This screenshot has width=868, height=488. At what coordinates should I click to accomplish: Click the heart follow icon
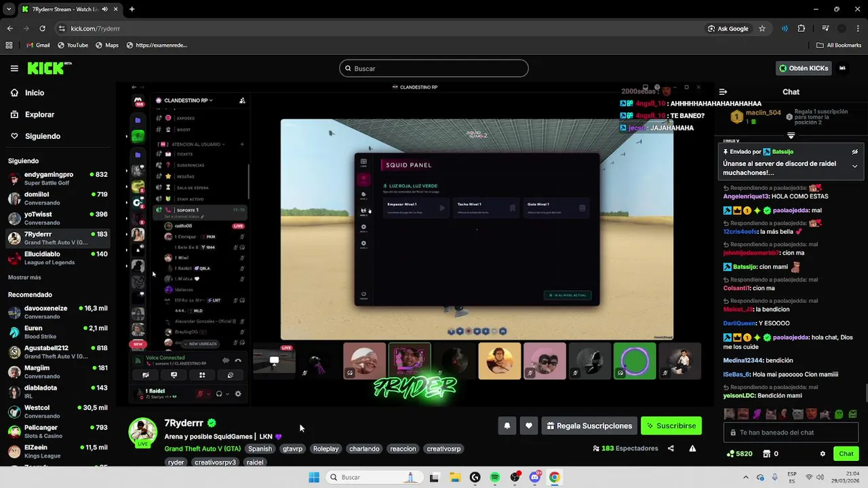[529, 426]
